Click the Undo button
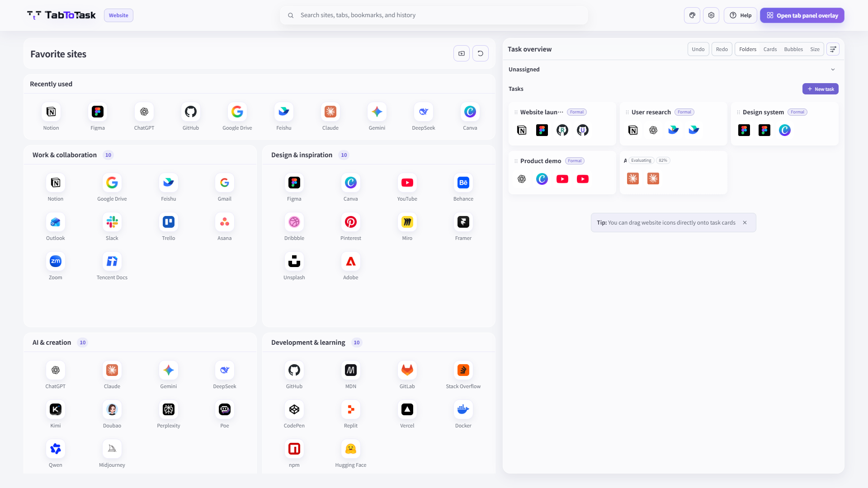Image resolution: width=868 pixels, height=488 pixels. (698, 49)
